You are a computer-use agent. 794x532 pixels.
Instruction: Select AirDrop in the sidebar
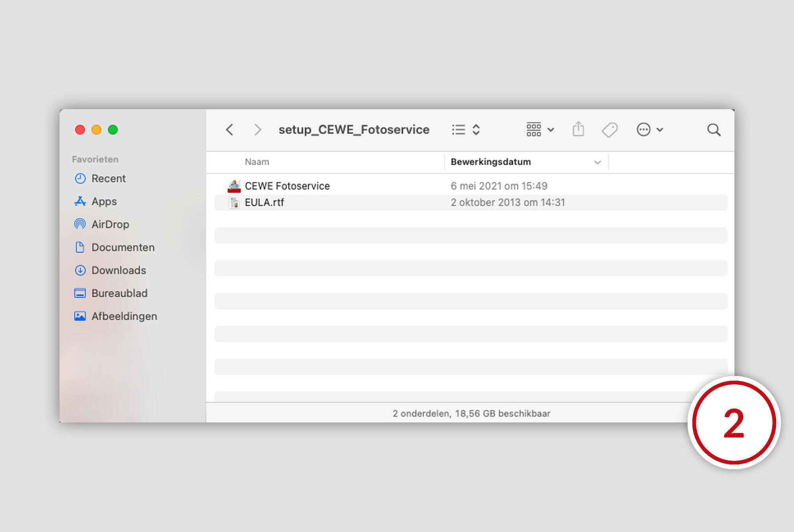(110, 225)
